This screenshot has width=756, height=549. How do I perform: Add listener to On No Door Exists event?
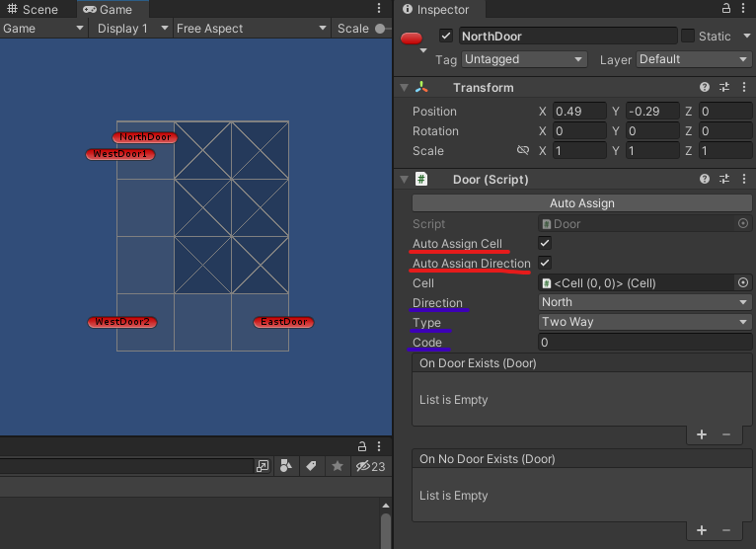(x=702, y=530)
